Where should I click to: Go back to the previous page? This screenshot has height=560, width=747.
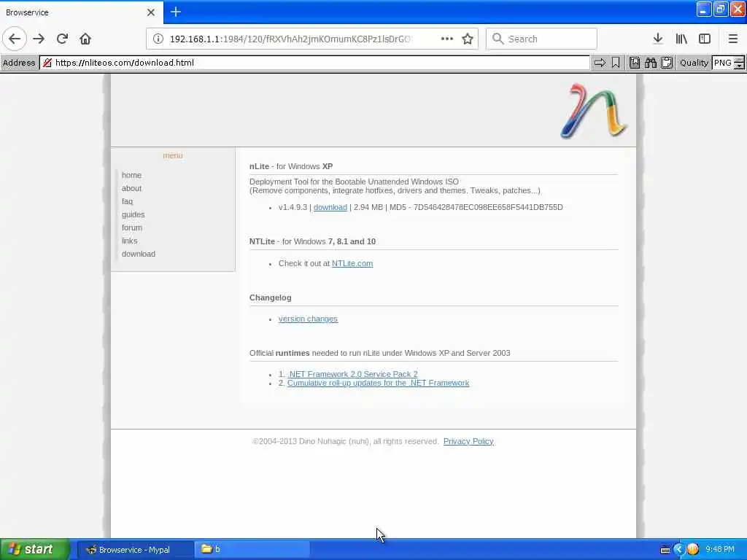pyautogui.click(x=15, y=39)
